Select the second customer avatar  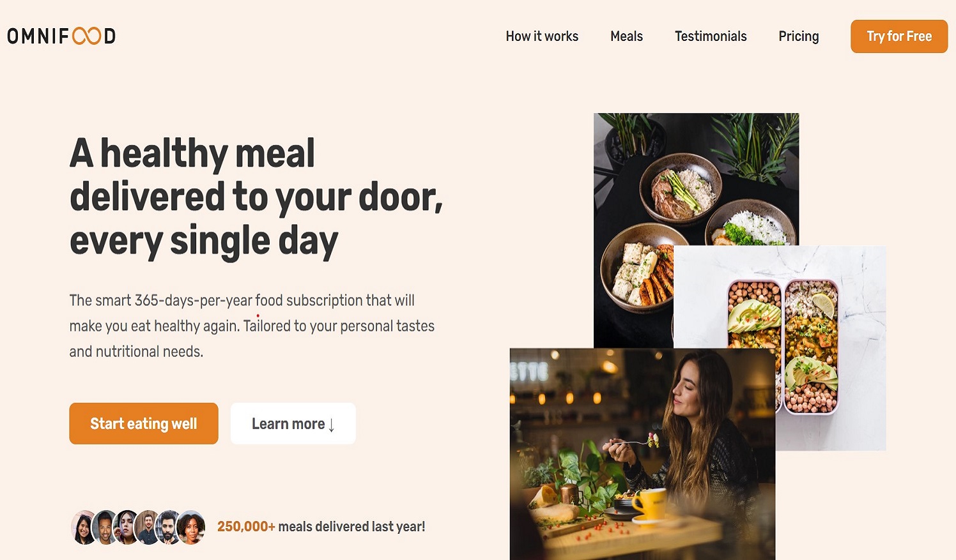(104, 527)
